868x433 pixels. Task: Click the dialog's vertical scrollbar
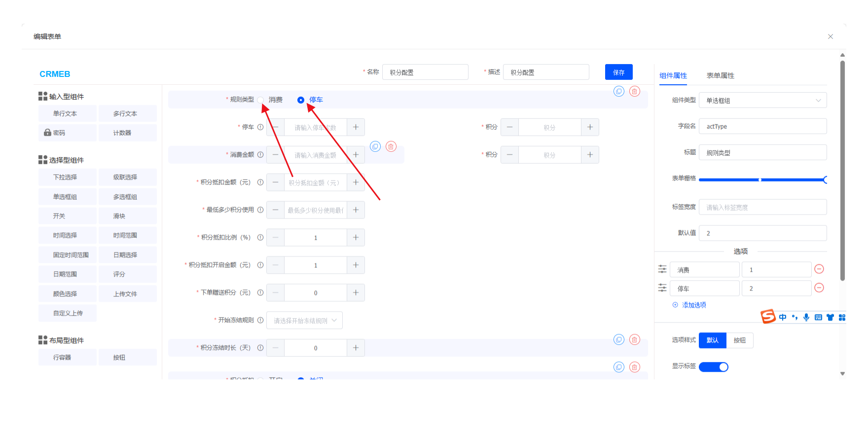(x=843, y=170)
